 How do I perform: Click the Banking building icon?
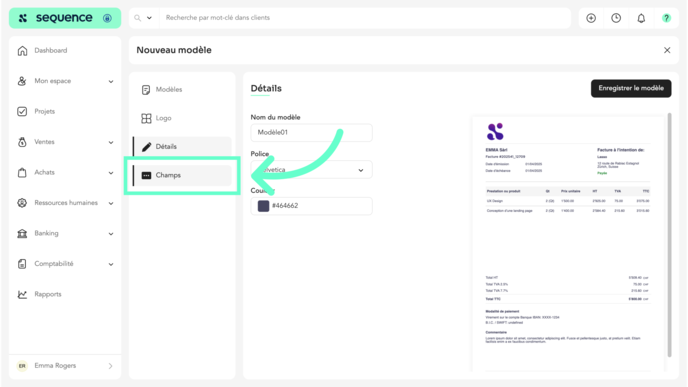pyautogui.click(x=22, y=233)
